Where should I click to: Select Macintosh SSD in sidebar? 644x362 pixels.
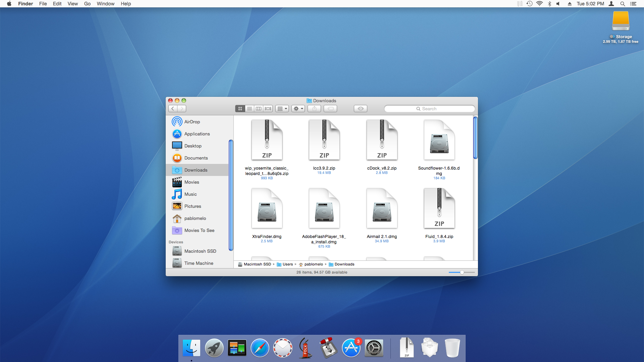tap(200, 251)
